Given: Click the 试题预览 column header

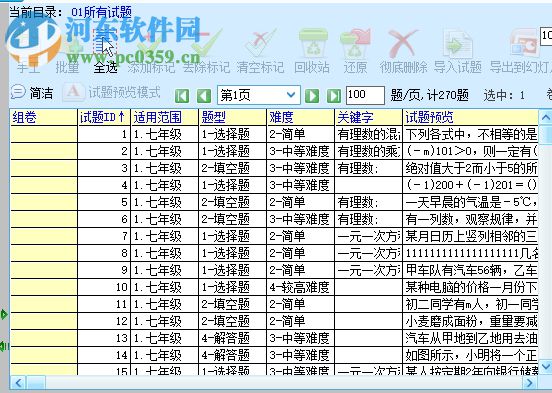Looking at the screenshot, I should (x=470, y=117).
